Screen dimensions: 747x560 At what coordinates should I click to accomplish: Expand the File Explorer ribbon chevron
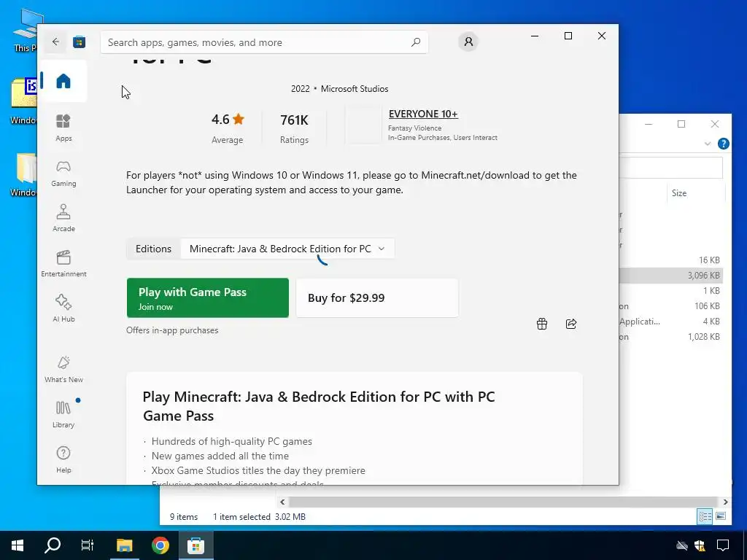[708, 144]
